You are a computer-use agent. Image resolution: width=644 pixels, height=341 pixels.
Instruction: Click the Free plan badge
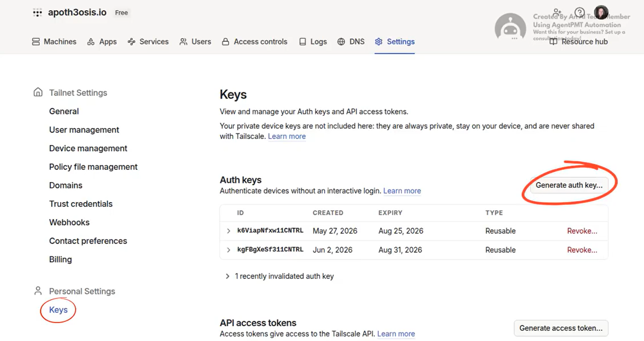122,13
